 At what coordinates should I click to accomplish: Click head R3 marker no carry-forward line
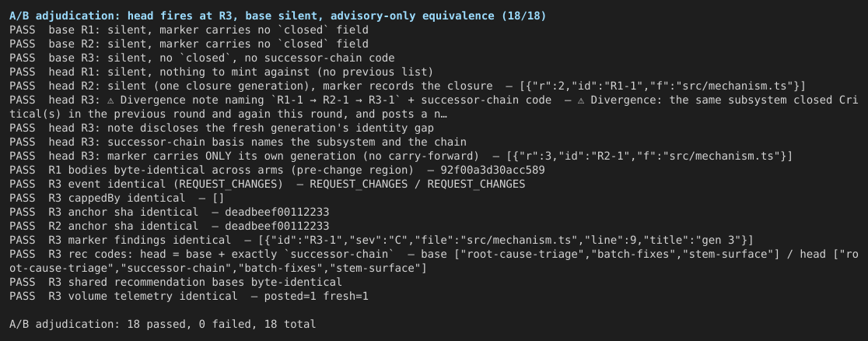(401, 156)
